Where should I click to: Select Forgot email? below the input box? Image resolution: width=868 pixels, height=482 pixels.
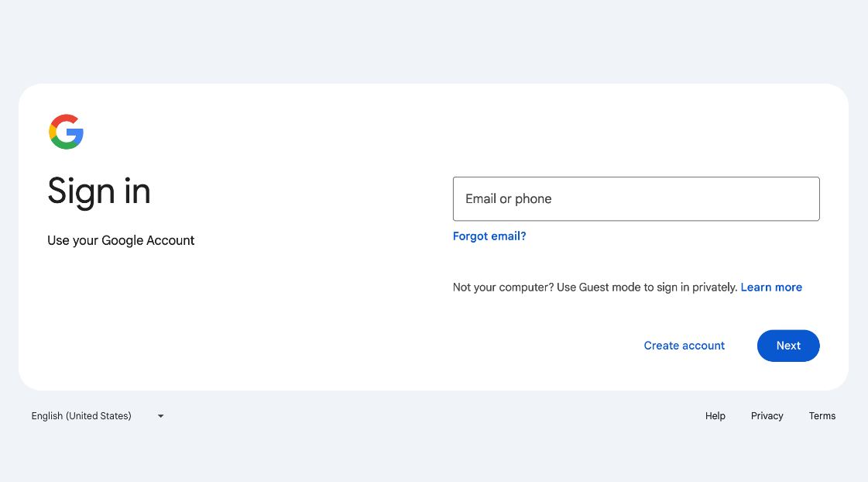[489, 236]
